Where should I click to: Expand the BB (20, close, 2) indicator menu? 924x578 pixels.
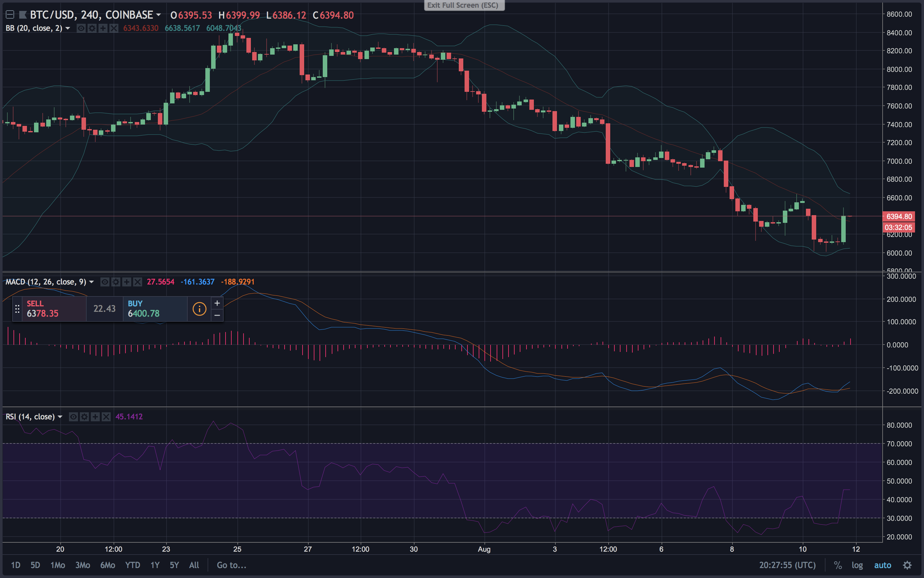pos(68,28)
